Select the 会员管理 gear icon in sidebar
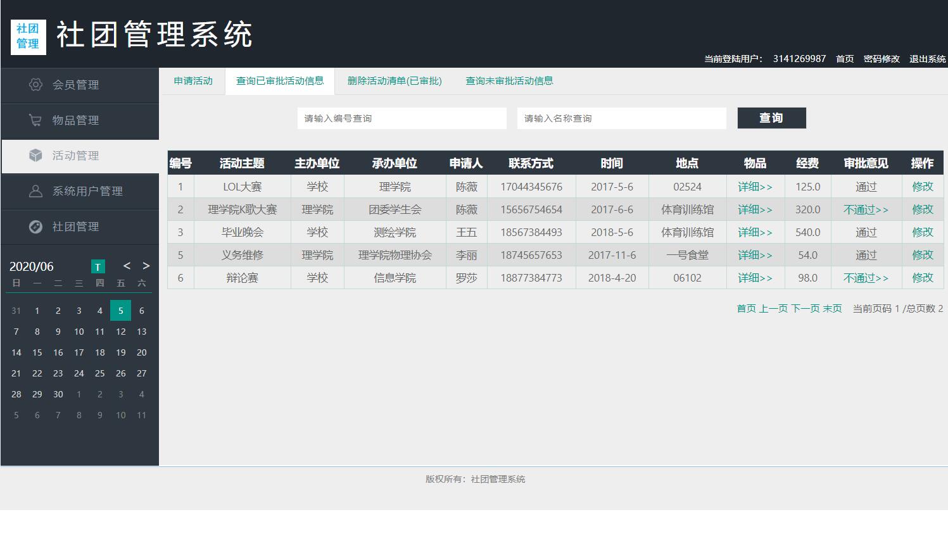 pos(36,84)
